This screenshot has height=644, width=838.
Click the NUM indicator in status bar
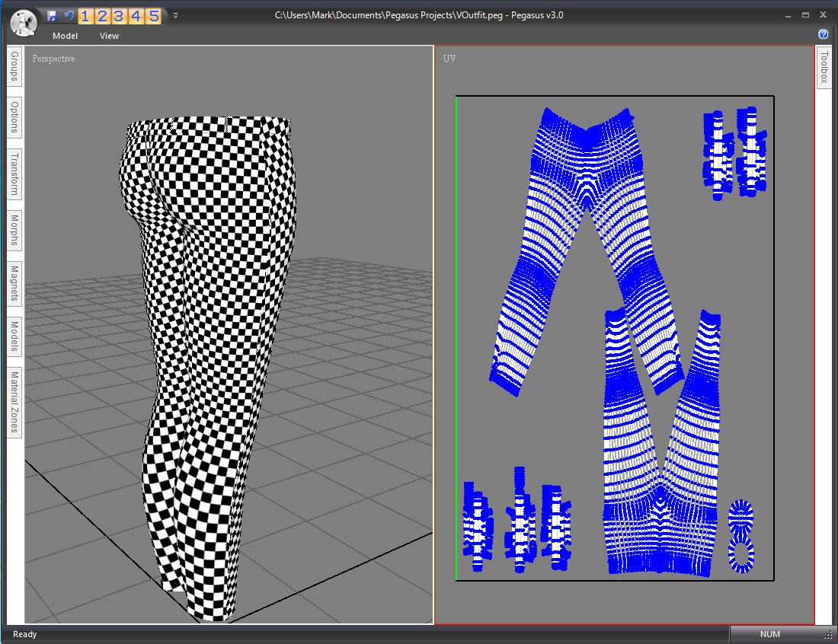[770, 634]
